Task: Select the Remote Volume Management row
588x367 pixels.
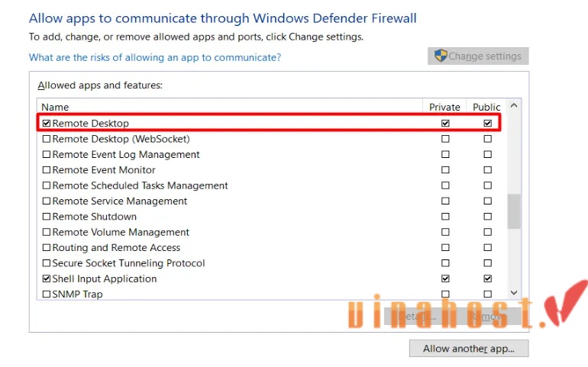Action: click(x=272, y=233)
